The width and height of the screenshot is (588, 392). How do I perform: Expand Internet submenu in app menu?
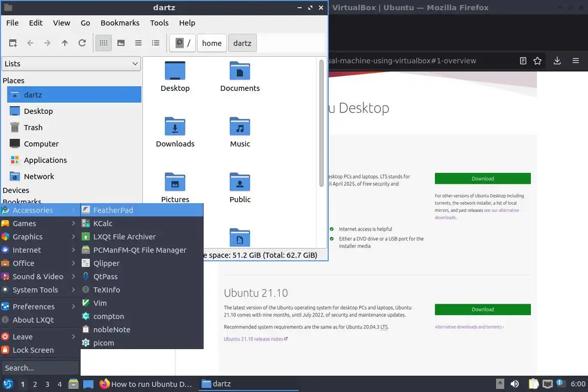40,250
